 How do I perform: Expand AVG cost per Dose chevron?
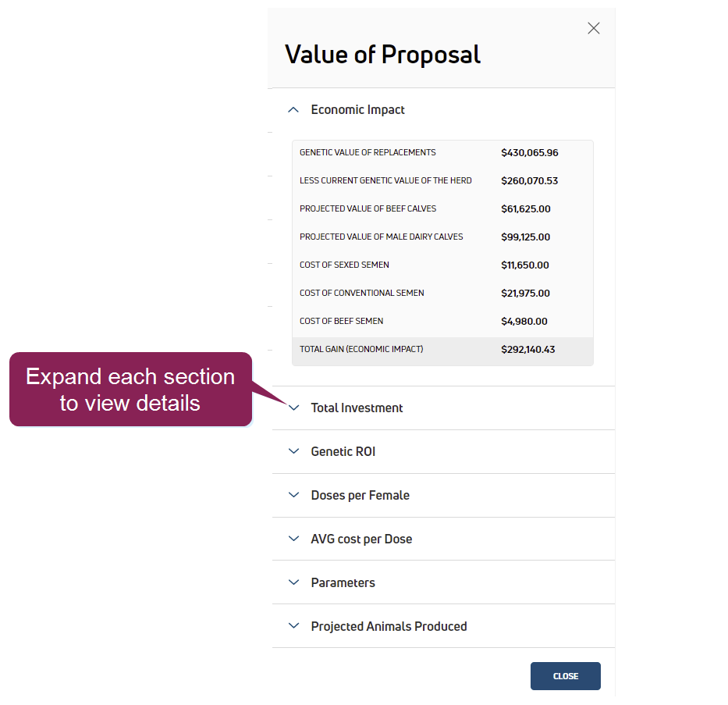[x=293, y=539]
